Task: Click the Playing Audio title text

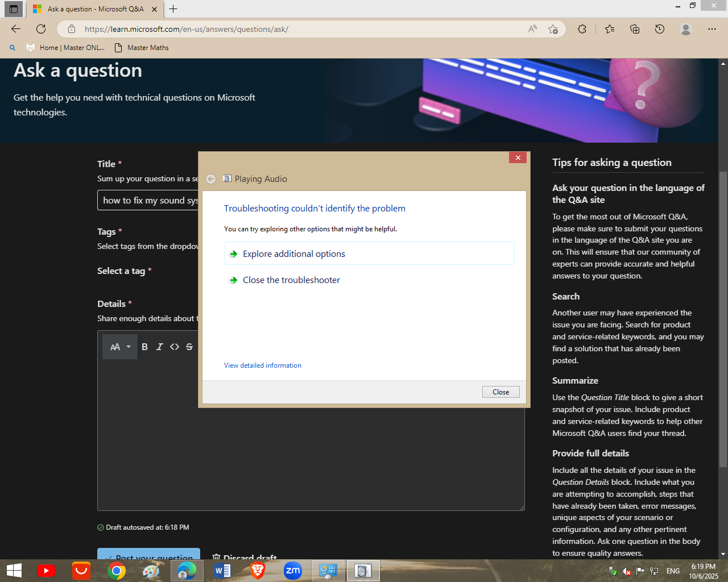Action: [261, 179]
